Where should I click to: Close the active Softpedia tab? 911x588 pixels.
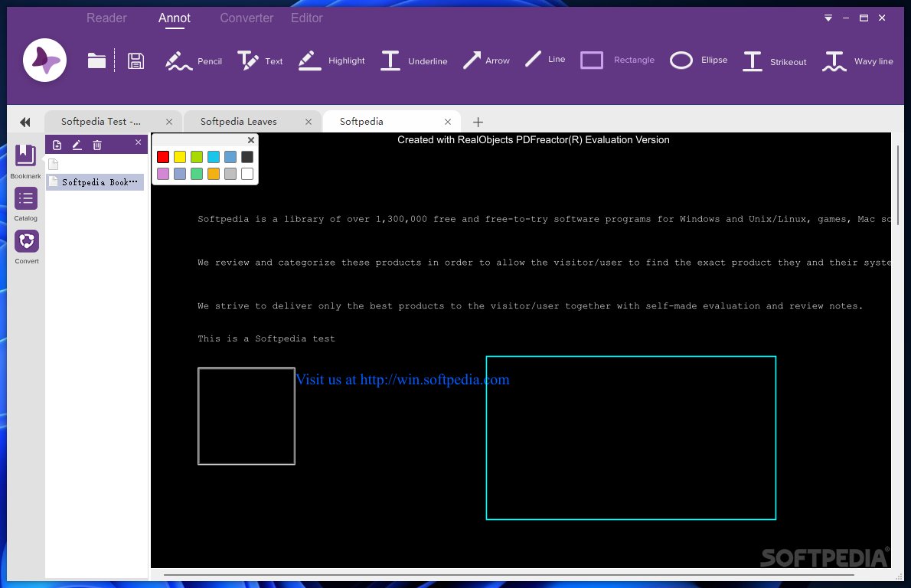point(447,122)
